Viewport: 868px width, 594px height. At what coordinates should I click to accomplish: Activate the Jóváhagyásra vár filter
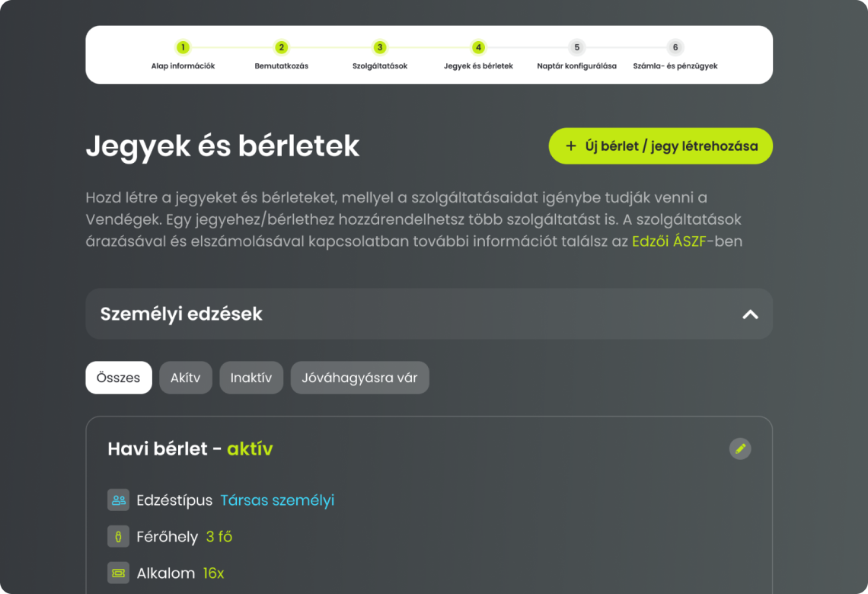(359, 377)
